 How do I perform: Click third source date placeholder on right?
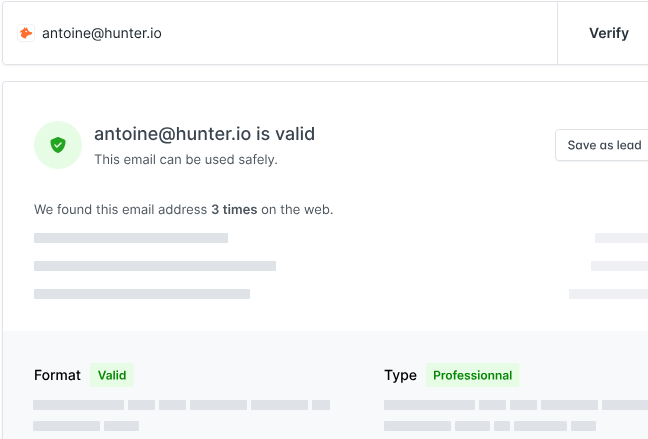pos(608,294)
